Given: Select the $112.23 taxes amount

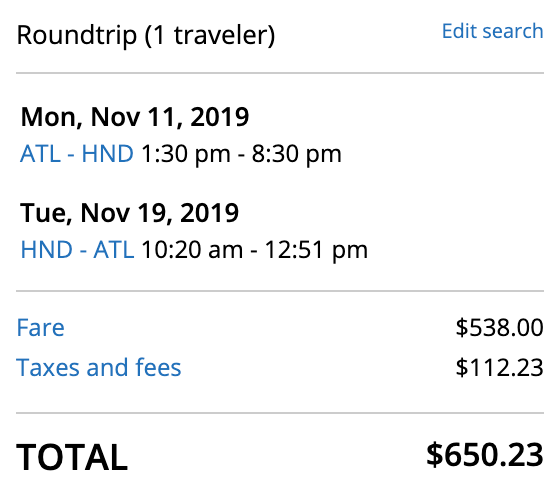Looking at the screenshot, I should pyautogui.click(x=500, y=367).
